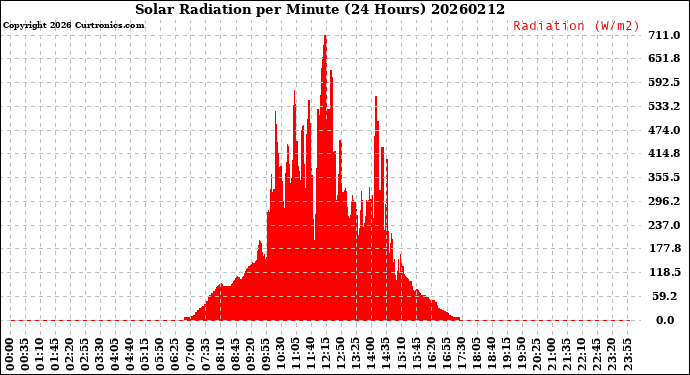The width and height of the screenshot is (690, 375).
Task: Select the 592.5 y-axis value
Action: click(x=664, y=82)
